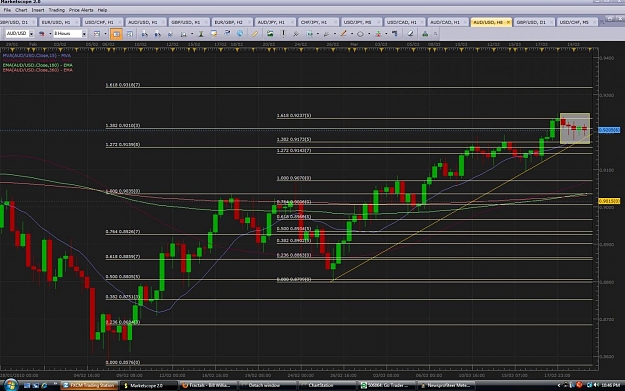Viewport: 625px width, 391px height.
Task: Click the 1.618 0.9318 Fibonacci level label
Action: pos(123,85)
